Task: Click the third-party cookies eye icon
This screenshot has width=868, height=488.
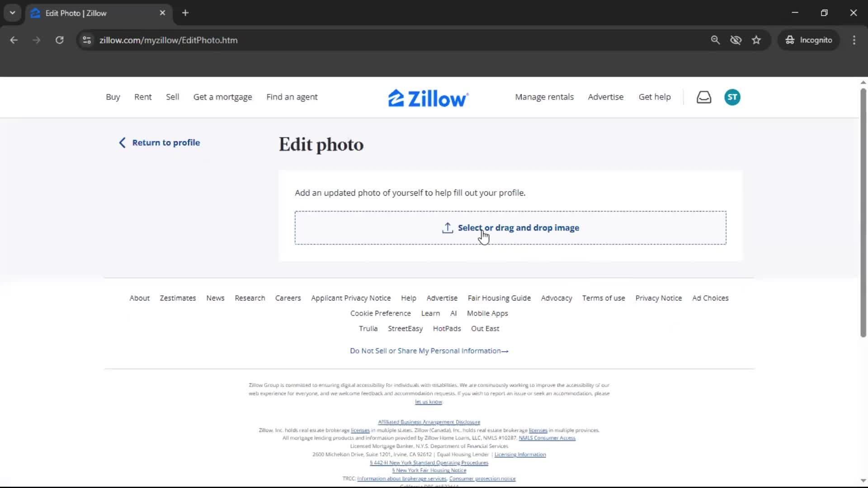Action: click(x=736, y=40)
